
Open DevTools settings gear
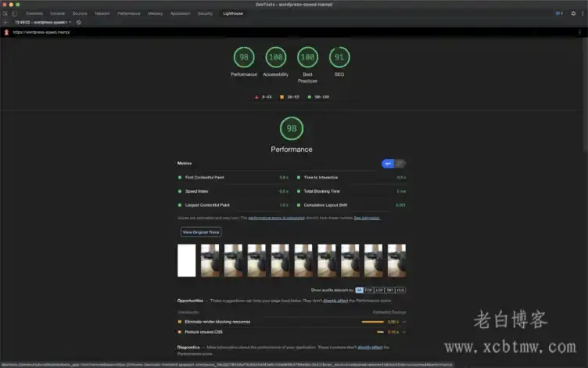(x=573, y=13)
